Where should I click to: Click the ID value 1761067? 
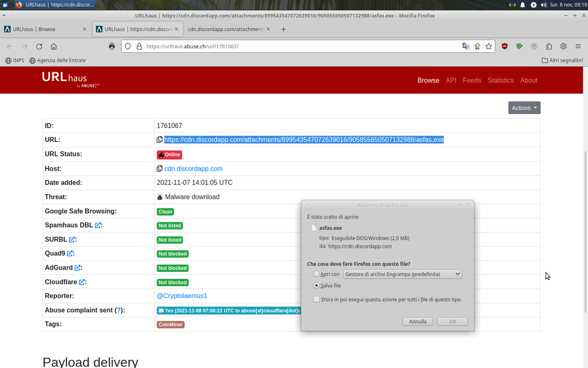(x=170, y=126)
